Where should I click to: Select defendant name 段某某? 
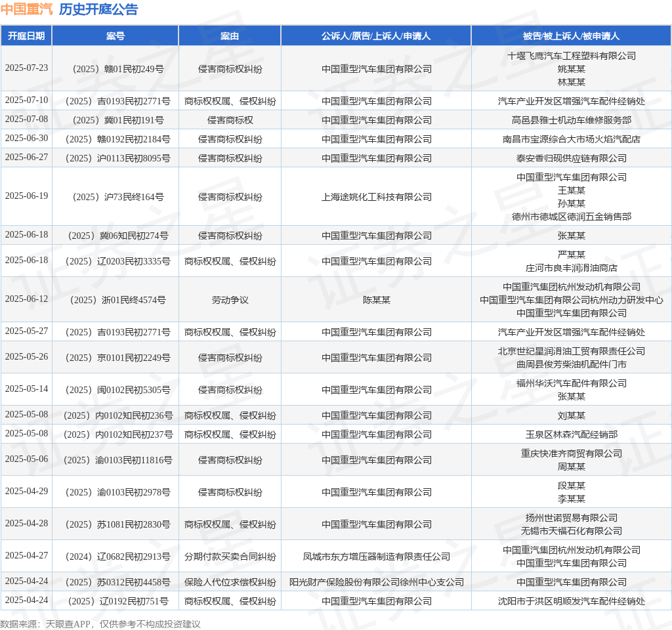(x=572, y=486)
